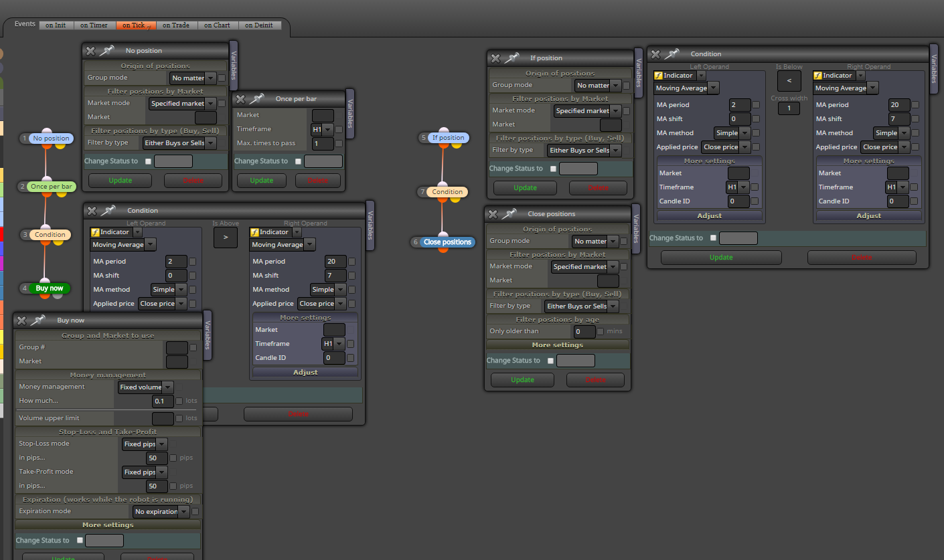Tick Change Status to checkbox in Buy now panel
The image size is (944, 560).
pos(80,540)
